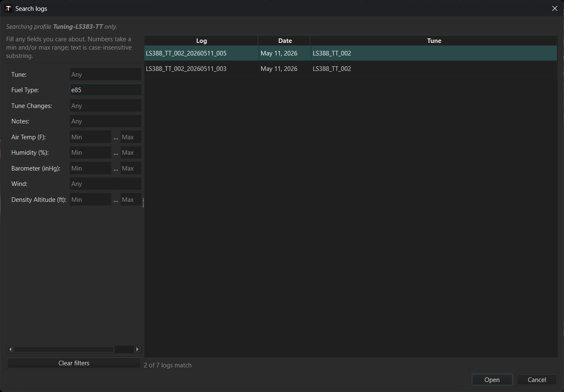This screenshot has width=564, height=392.
Task: Click the Clear filters button
Action: [x=74, y=363]
